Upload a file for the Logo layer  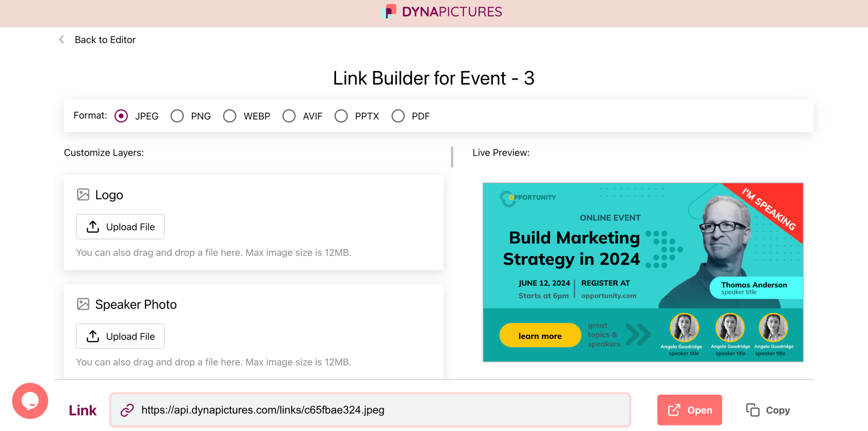[x=120, y=227]
